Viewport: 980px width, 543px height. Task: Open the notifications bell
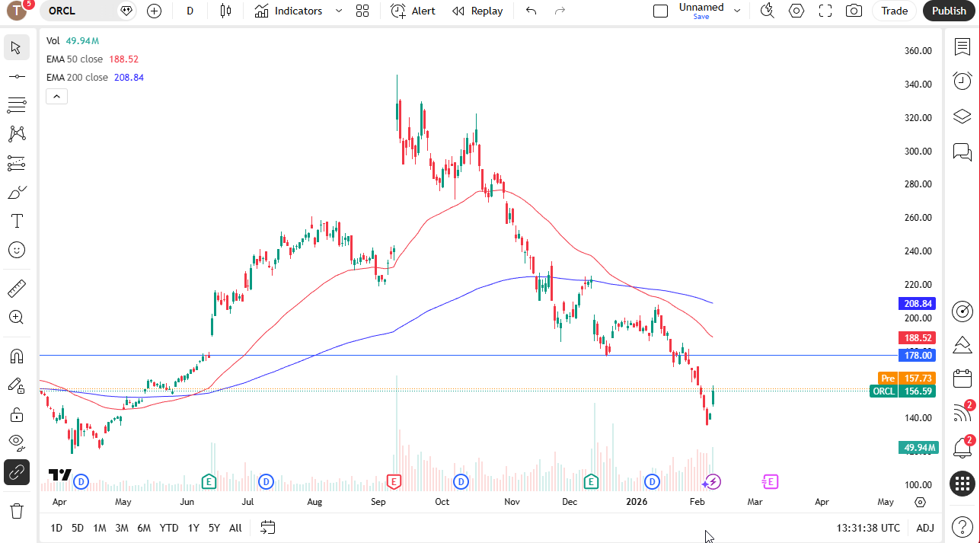click(x=962, y=449)
